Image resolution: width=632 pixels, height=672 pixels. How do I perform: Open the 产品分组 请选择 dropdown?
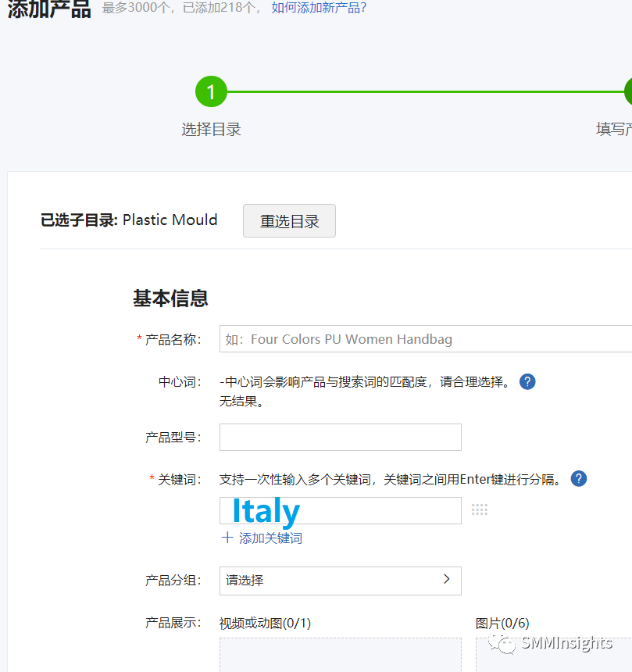pyautogui.click(x=340, y=581)
